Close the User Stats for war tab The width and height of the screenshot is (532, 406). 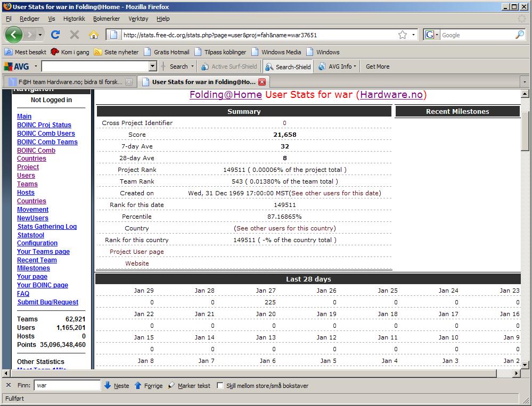(x=262, y=81)
